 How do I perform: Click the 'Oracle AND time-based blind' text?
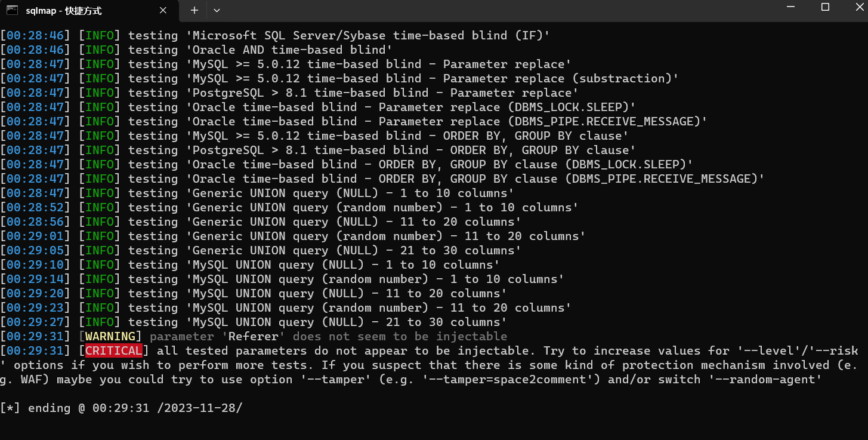pyautogui.click(x=289, y=50)
